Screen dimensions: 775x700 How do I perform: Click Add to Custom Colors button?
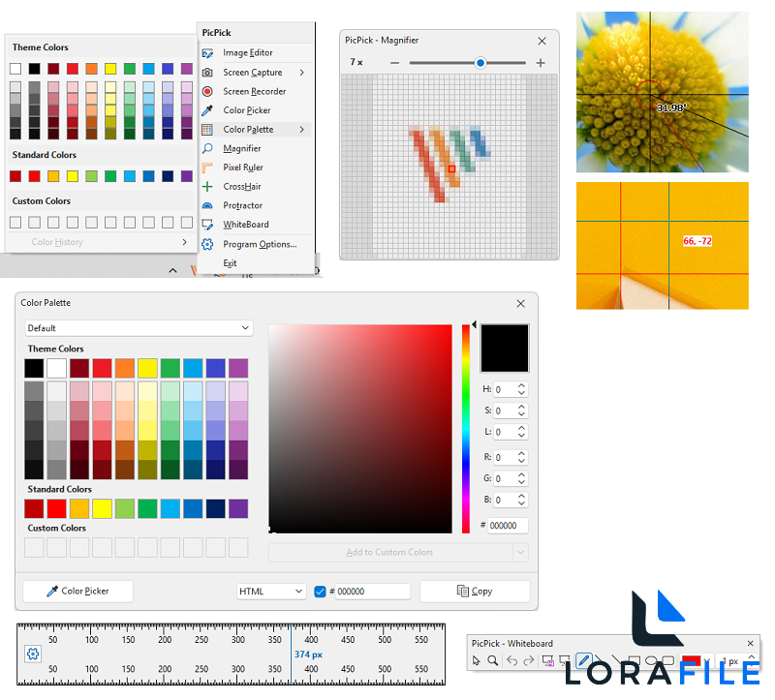390,552
